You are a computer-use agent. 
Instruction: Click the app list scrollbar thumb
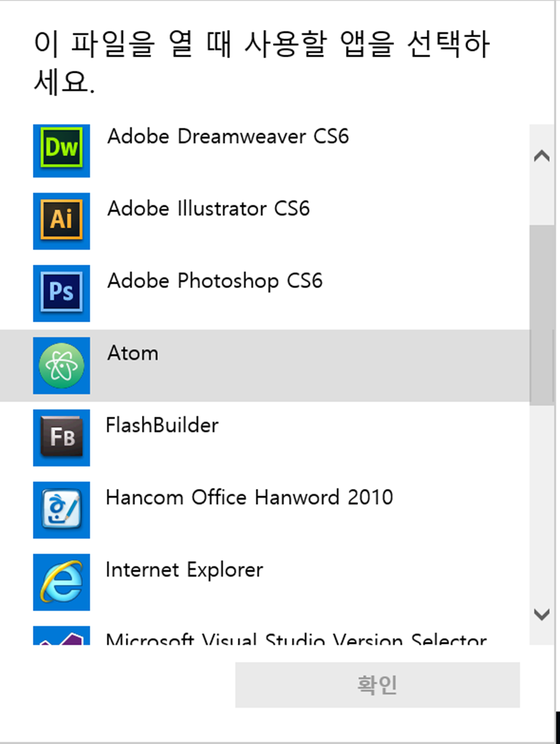point(542,314)
